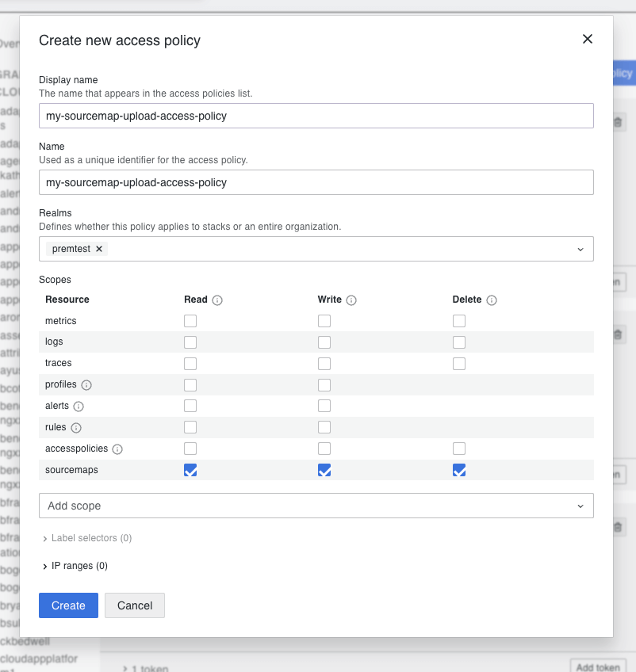This screenshot has width=636, height=672.
Task: Click info icon beside accesspolicies resource
Action: 117,449
